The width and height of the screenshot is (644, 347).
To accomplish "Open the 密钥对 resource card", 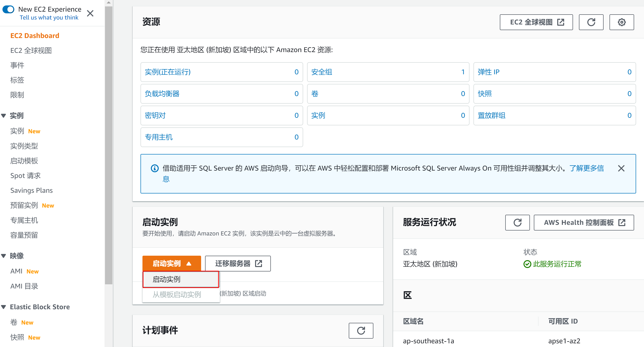I will (222, 116).
